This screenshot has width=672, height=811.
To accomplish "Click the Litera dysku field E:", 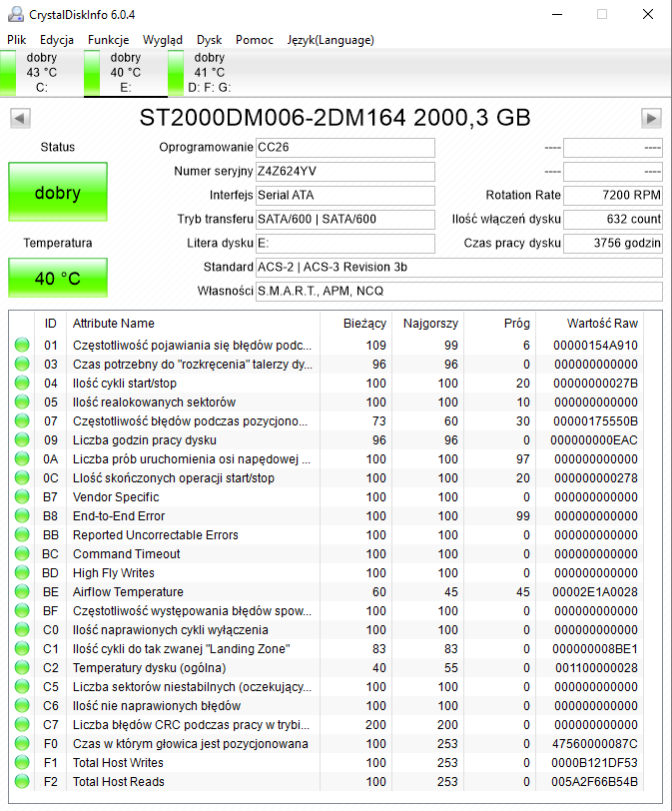I will 345,244.
